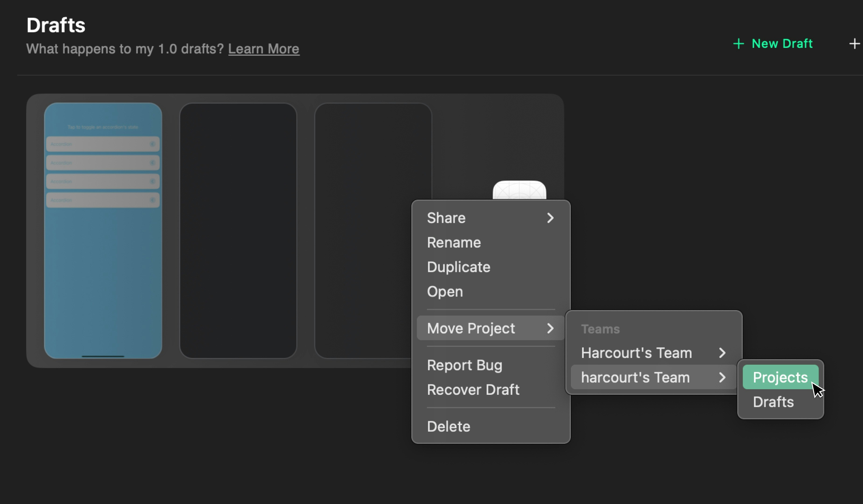This screenshot has width=863, height=504.
Task: Click the green plus icon beside New Draft
Action: pyautogui.click(x=738, y=44)
